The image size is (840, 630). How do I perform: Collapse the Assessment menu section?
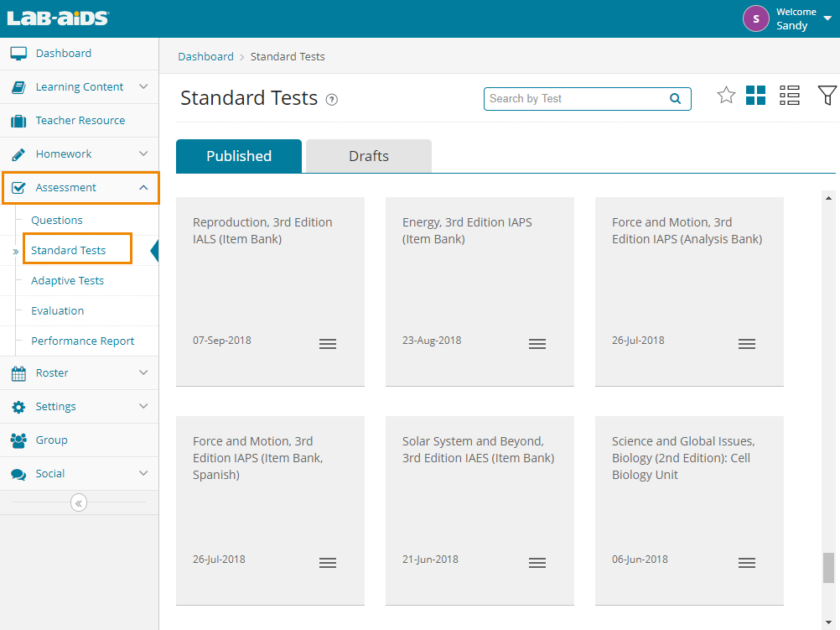coord(143,188)
